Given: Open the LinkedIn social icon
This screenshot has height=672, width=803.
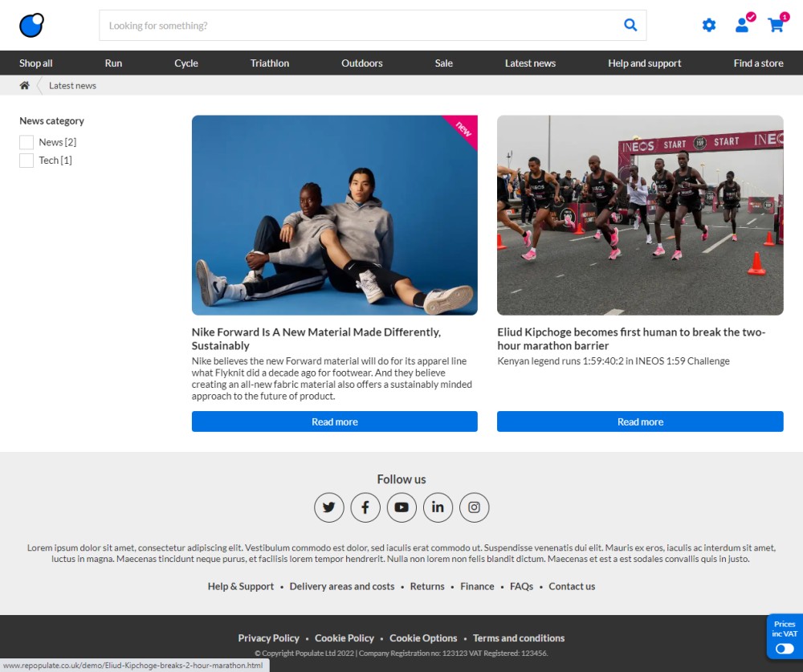Looking at the screenshot, I should click(x=438, y=507).
